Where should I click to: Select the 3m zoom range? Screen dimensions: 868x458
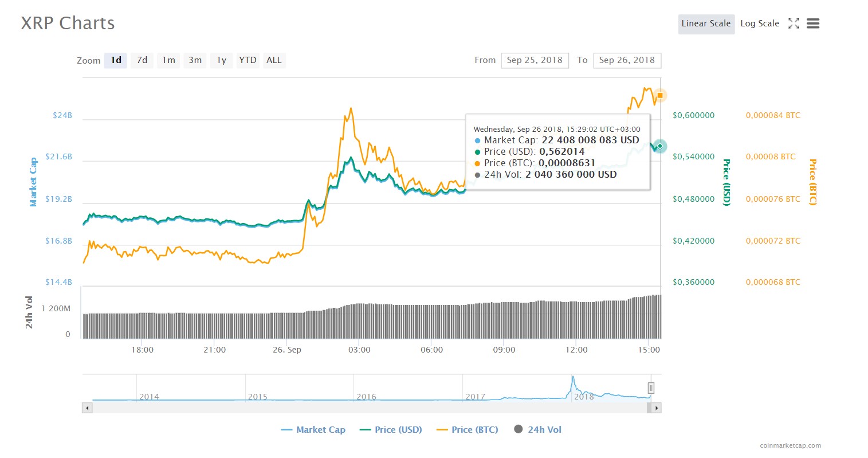coord(195,60)
